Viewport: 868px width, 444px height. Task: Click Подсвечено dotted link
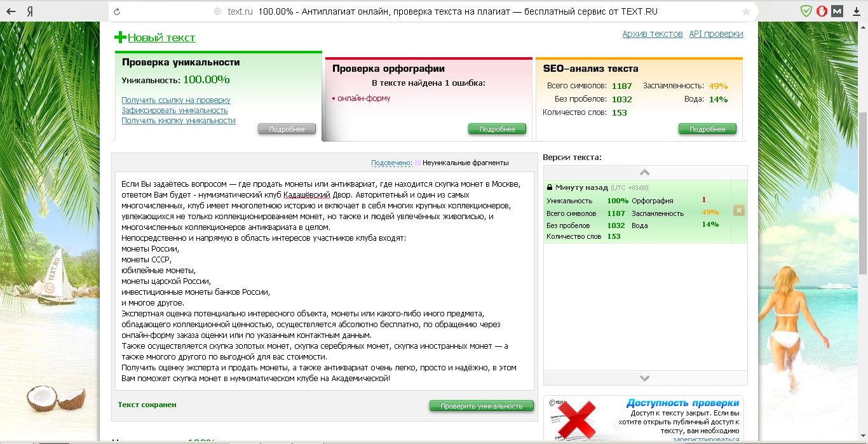click(x=391, y=163)
